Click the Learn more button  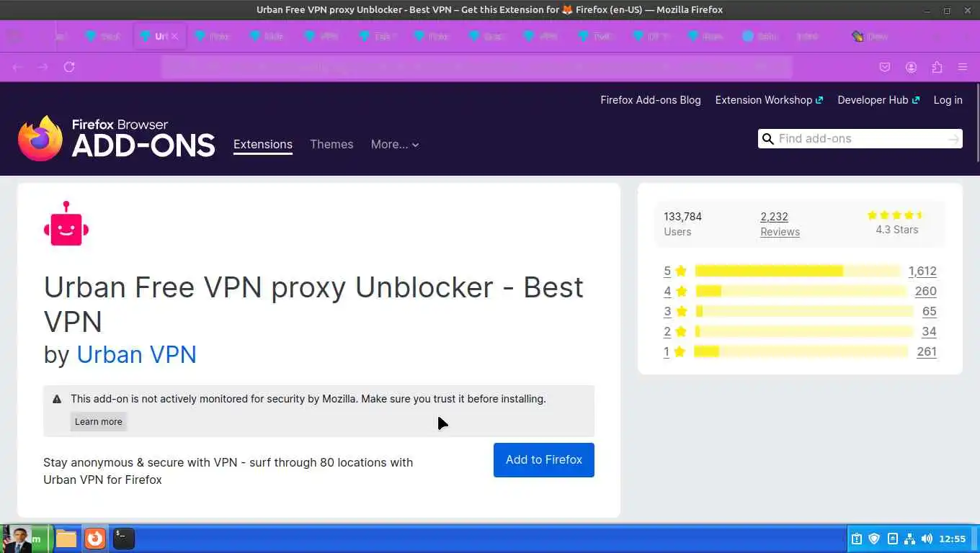pyautogui.click(x=99, y=422)
